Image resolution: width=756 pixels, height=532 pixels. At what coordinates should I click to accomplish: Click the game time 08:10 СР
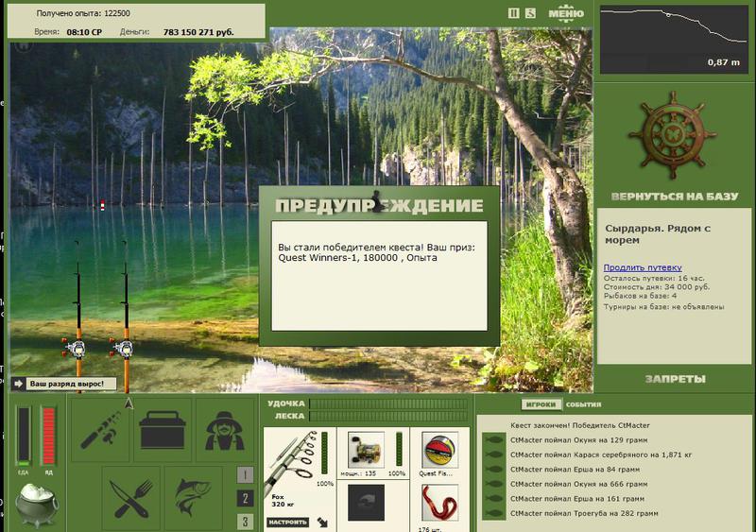84,32
